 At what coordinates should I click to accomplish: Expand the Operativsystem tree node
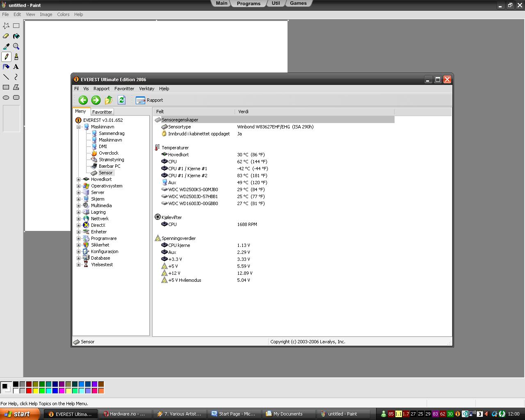tap(79, 186)
